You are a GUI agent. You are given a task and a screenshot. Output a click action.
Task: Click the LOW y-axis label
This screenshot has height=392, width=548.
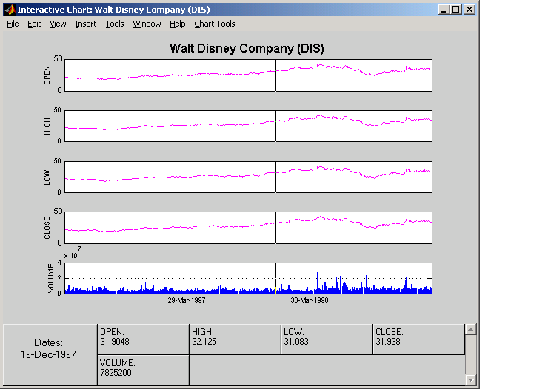[x=47, y=178]
